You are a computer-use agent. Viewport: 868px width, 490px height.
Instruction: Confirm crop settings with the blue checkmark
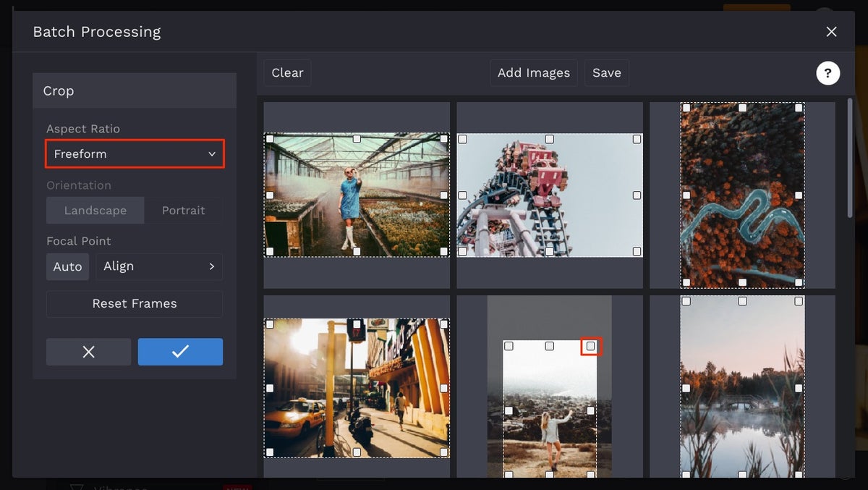pos(180,352)
